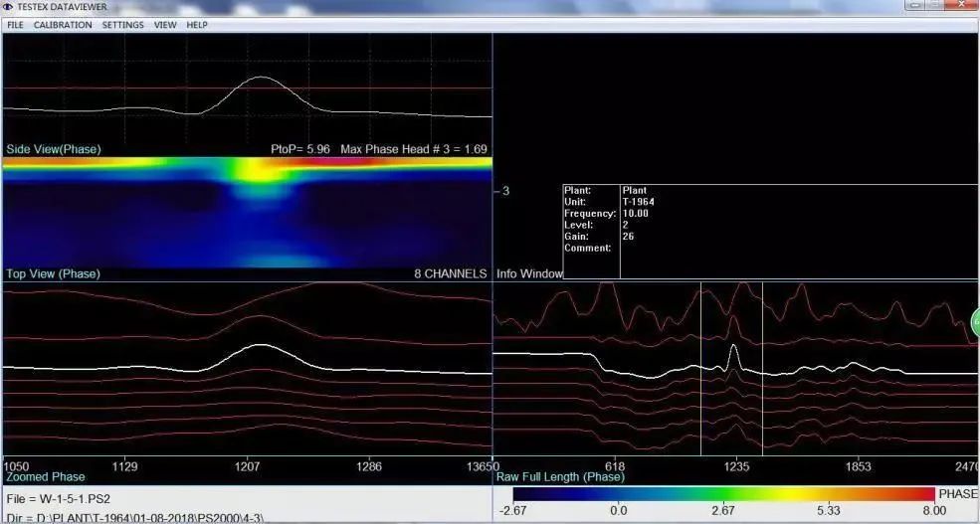The image size is (980, 524).
Task: Click the Side View(Phase) label
Action: [x=53, y=149]
